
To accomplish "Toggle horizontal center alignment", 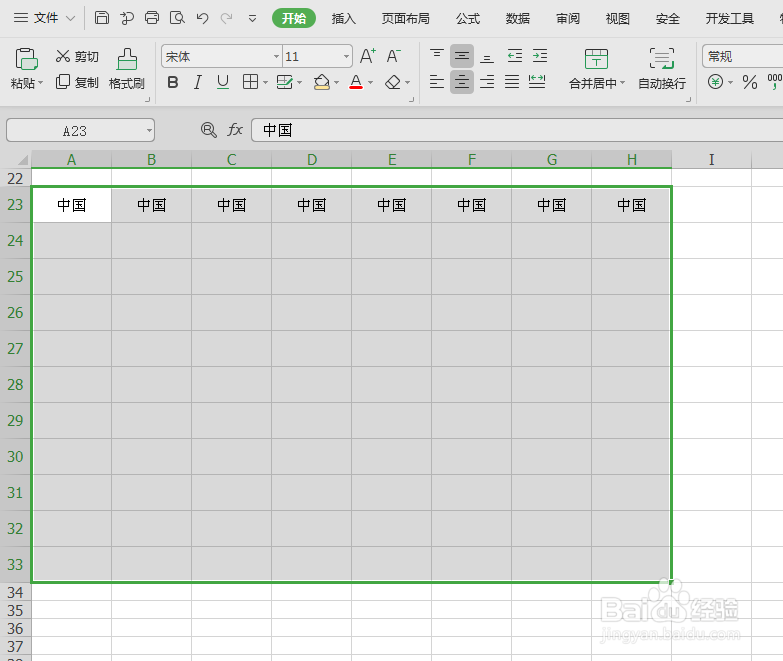I will (462, 81).
